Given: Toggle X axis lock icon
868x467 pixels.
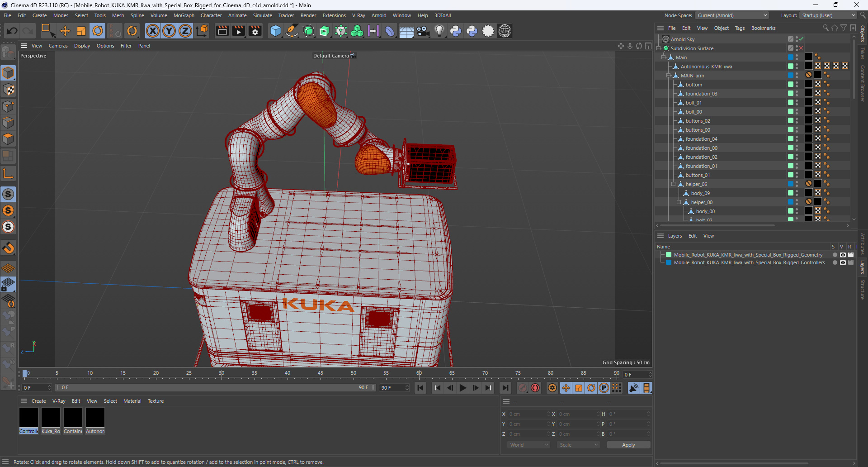Looking at the screenshot, I should pyautogui.click(x=153, y=31).
